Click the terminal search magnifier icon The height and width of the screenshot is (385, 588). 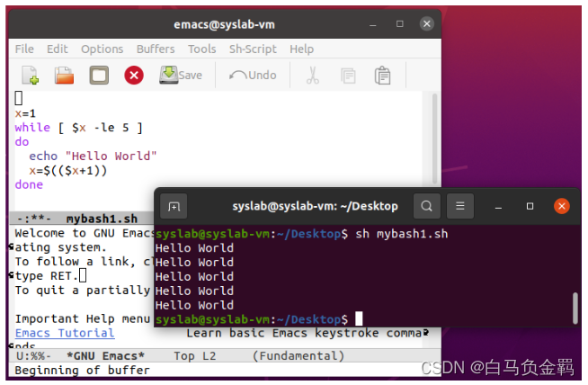pyautogui.click(x=427, y=206)
